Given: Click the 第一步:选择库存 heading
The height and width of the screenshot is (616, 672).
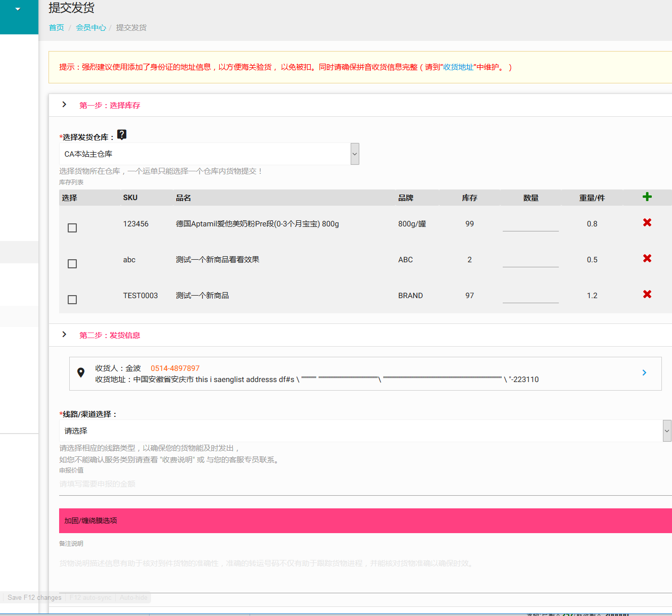Looking at the screenshot, I should pos(110,105).
